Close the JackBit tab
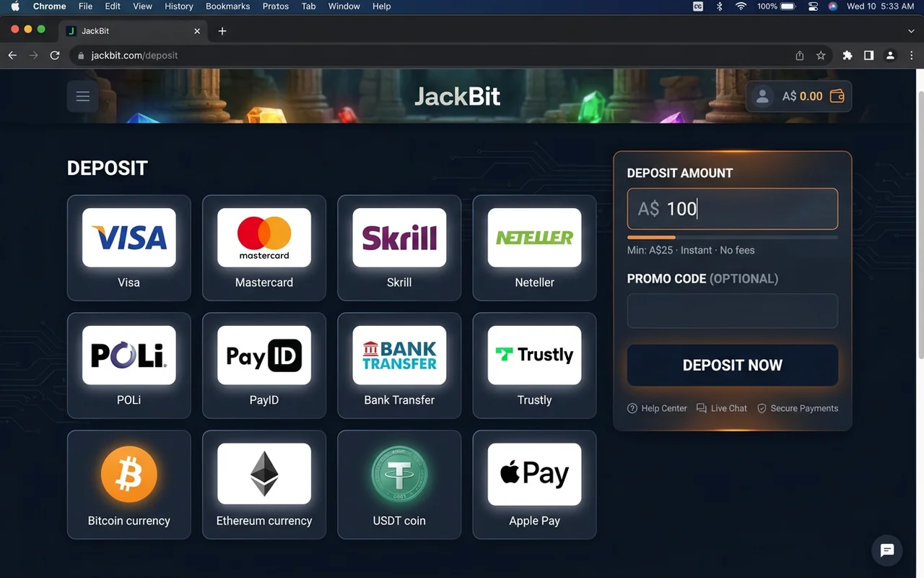The width and height of the screenshot is (924, 578). tap(198, 31)
